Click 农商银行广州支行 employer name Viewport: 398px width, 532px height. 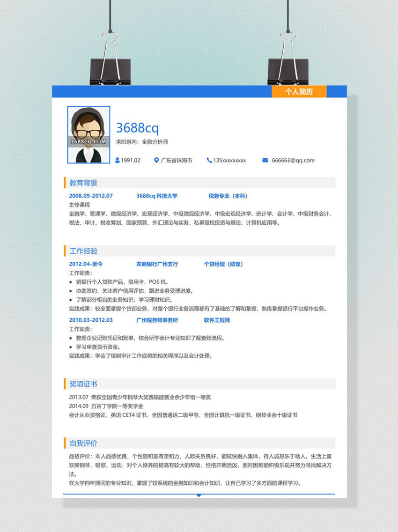click(157, 264)
